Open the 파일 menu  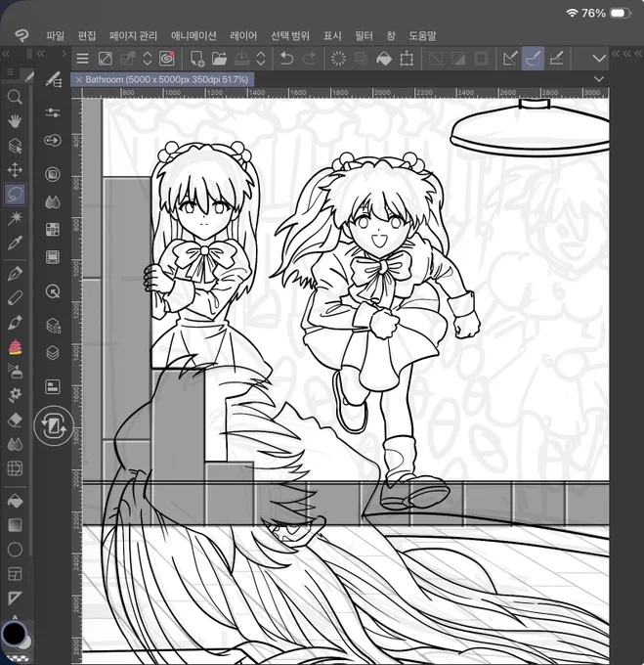point(55,36)
